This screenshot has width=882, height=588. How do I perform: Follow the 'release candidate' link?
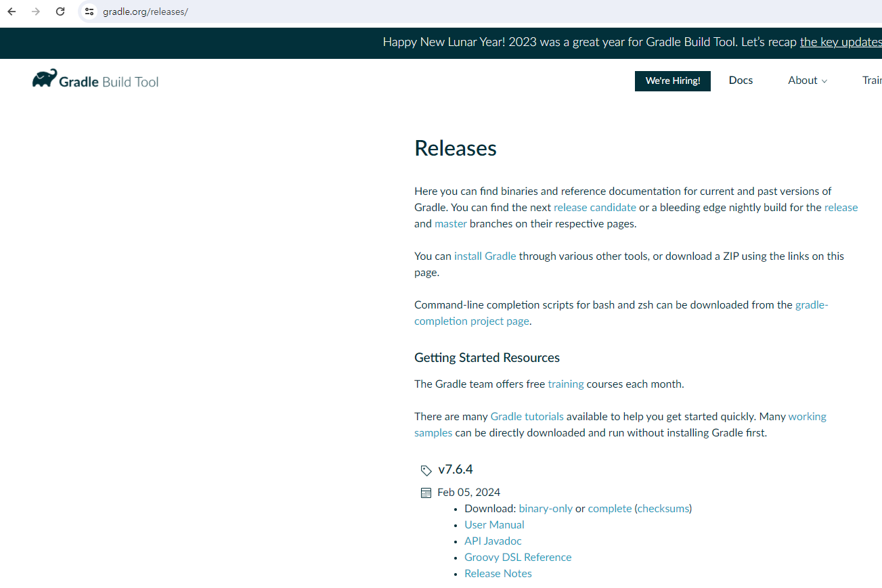click(595, 207)
